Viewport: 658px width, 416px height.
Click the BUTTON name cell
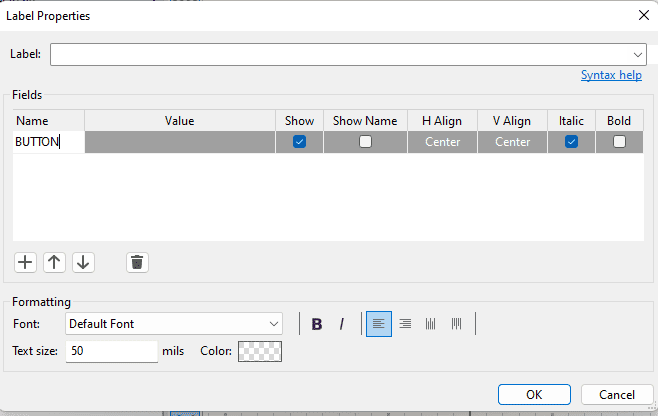pos(49,142)
